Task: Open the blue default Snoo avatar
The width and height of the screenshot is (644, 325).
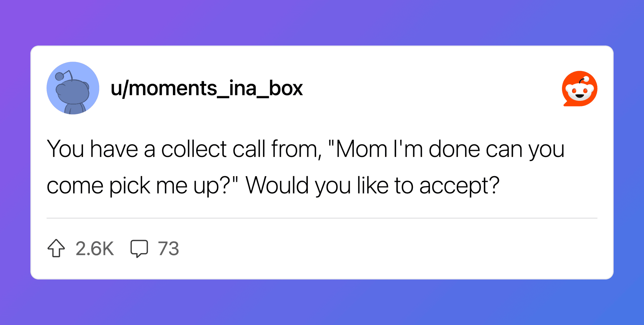Action: tap(73, 88)
